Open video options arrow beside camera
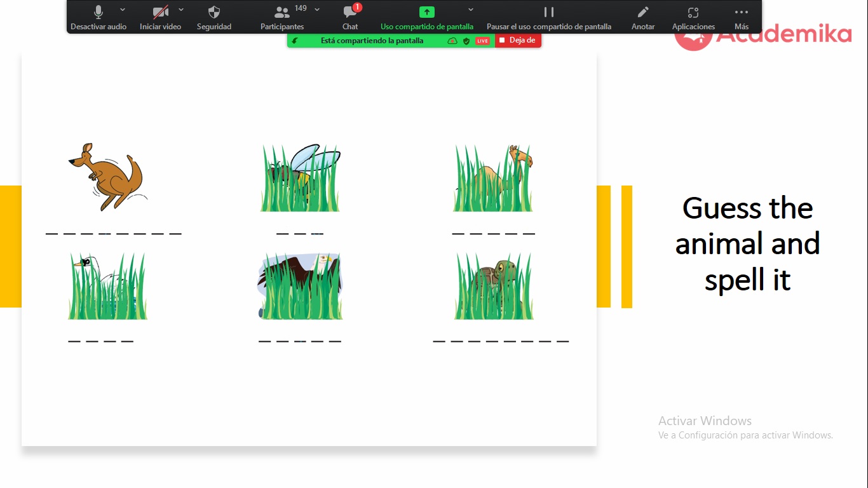The height and width of the screenshot is (488, 868). 181,10
